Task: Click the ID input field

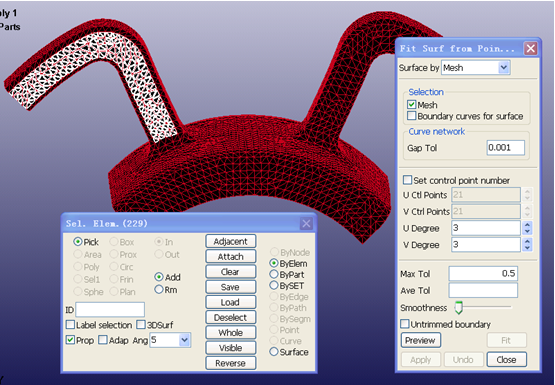Action: (x=110, y=310)
